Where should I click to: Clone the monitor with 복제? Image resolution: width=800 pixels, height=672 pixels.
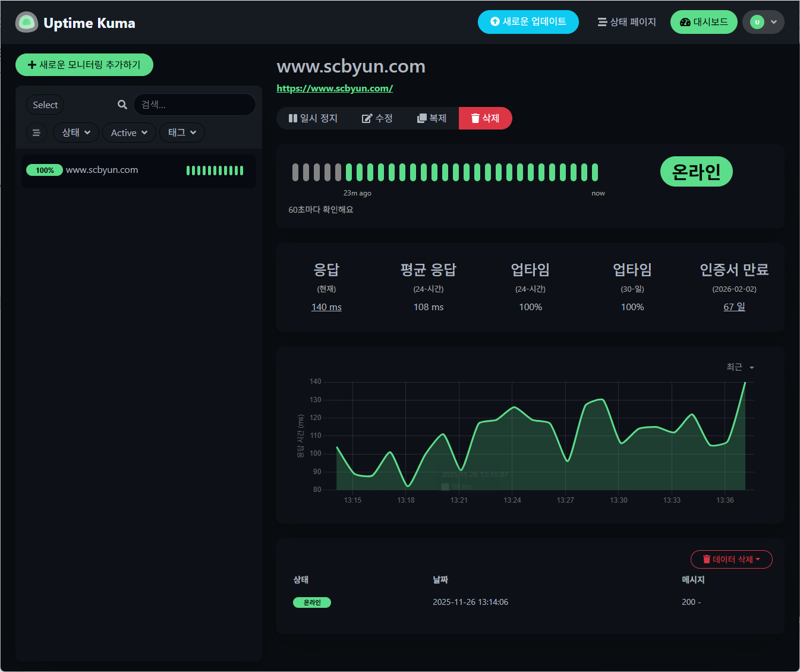[432, 118]
